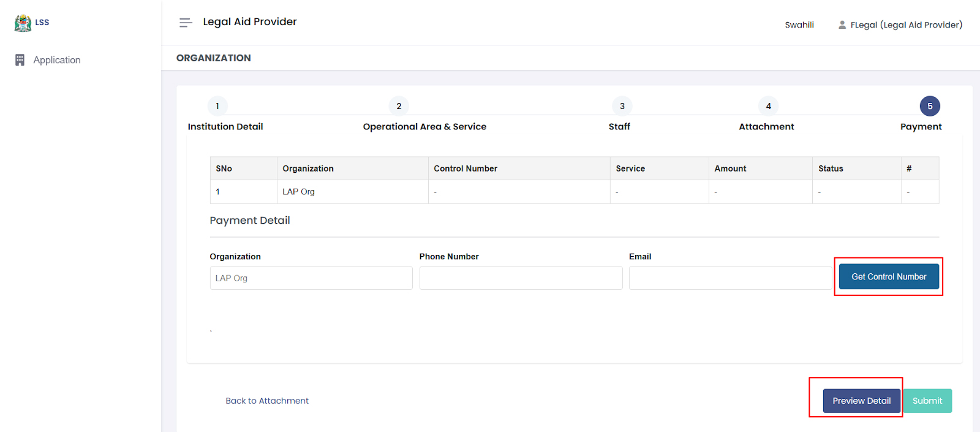Click the Application building icon in sidebar

[20, 60]
